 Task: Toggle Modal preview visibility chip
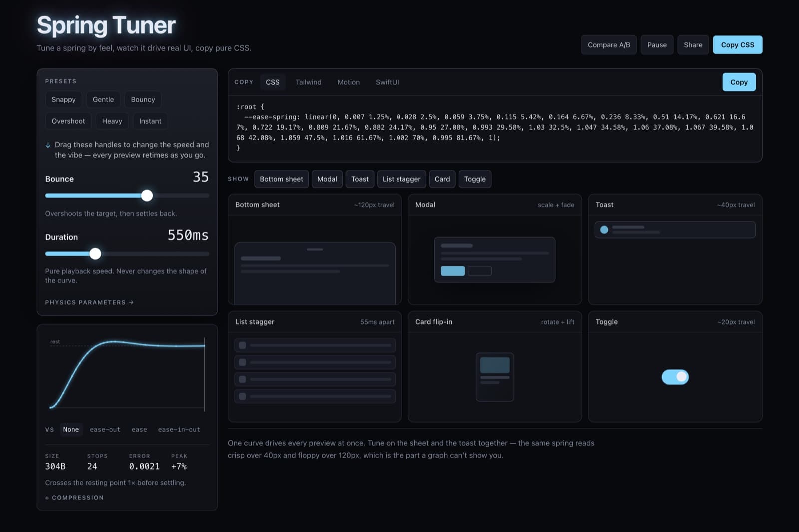[327, 179]
